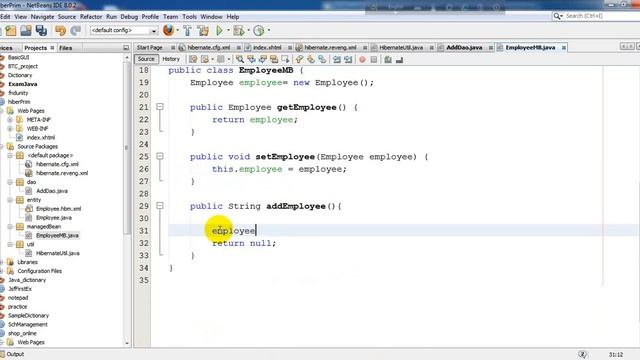The height and width of the screenshot is (360, 640).
Task: Open the Tools menu
Action: click(x=189, y=17)
